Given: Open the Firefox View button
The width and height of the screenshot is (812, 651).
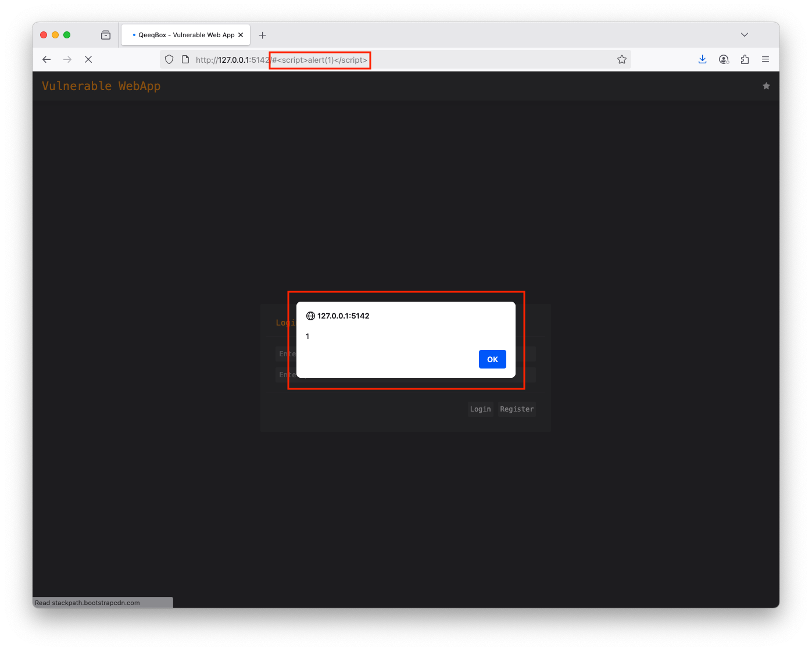Looking at the screenshot, I should pyautogui.click(x=106, y=35).
